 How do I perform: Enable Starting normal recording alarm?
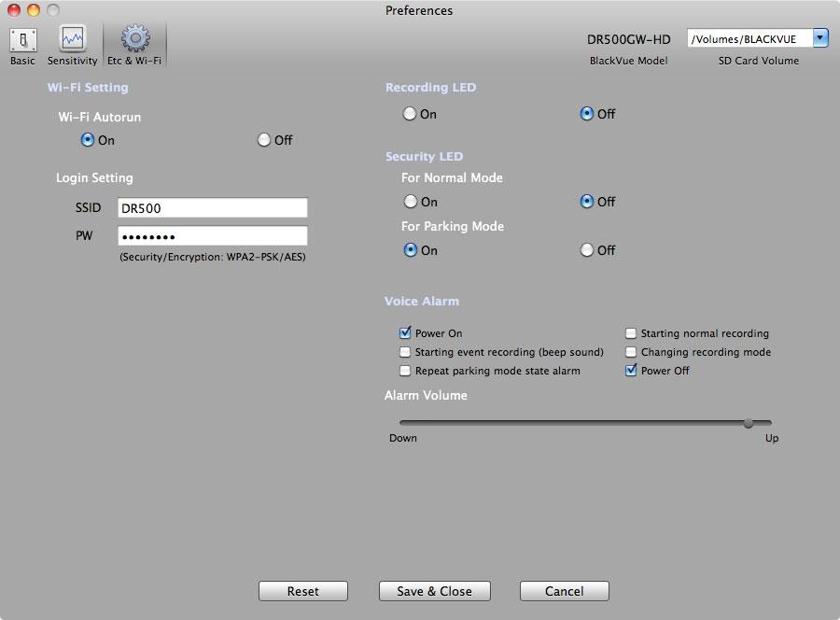[631, 333]
